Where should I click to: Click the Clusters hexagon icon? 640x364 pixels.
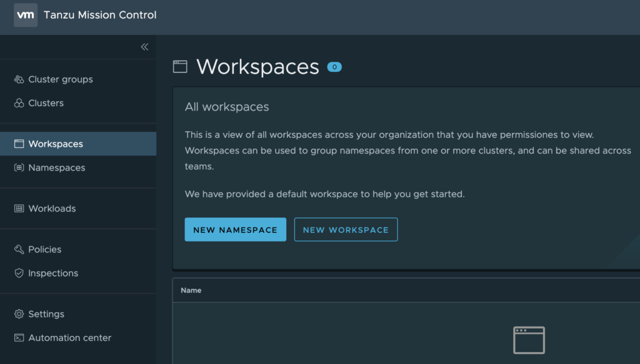pos(19,103)
